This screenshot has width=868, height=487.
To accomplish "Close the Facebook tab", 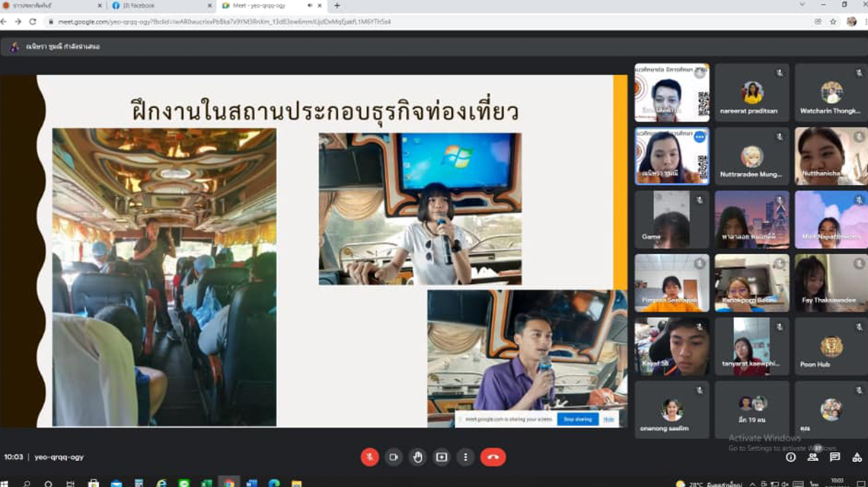I will pos(210,5).
